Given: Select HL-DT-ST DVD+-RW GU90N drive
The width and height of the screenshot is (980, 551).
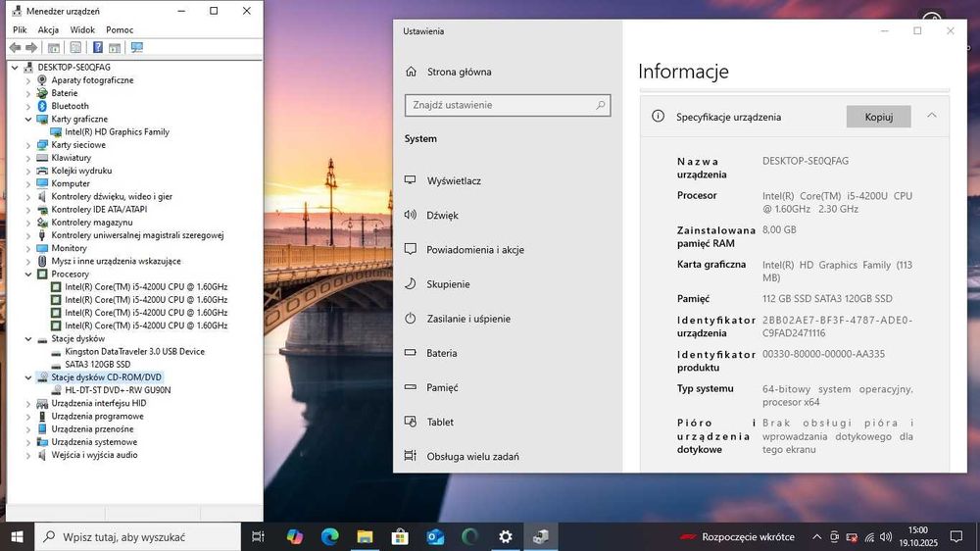Looking at the screenshot, I should tap(118, 390).
